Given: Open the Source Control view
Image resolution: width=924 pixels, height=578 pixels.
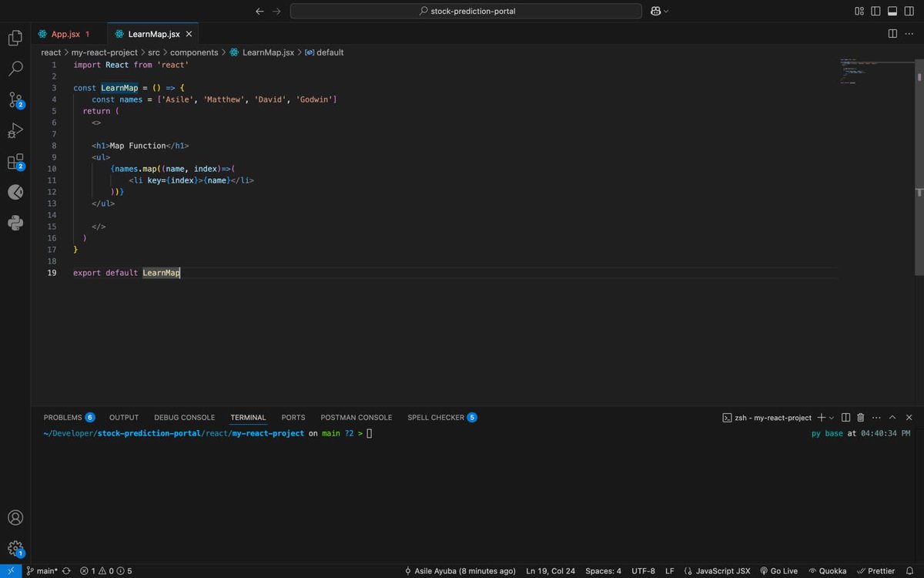Looking at the screenshot, I should (x=15, y=99).
